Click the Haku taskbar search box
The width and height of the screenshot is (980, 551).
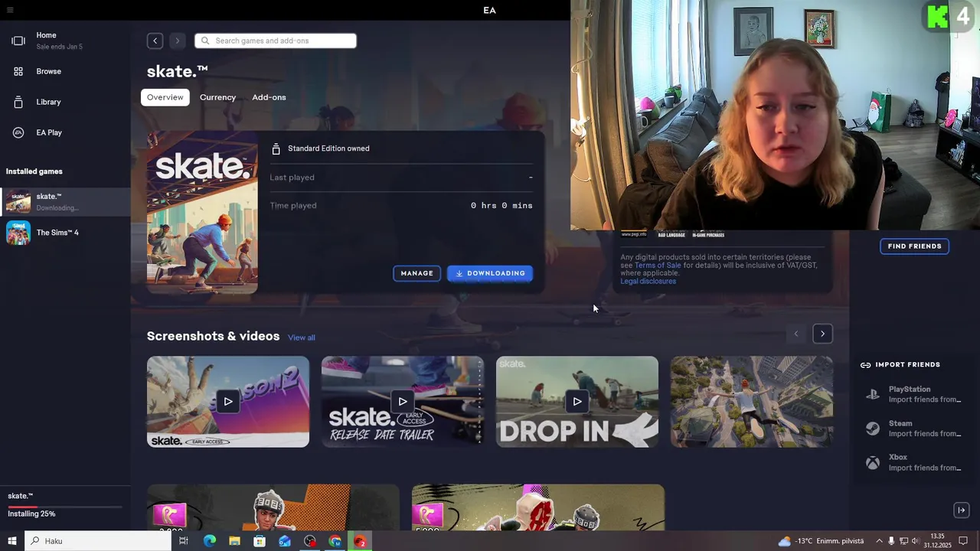(98, 541)
